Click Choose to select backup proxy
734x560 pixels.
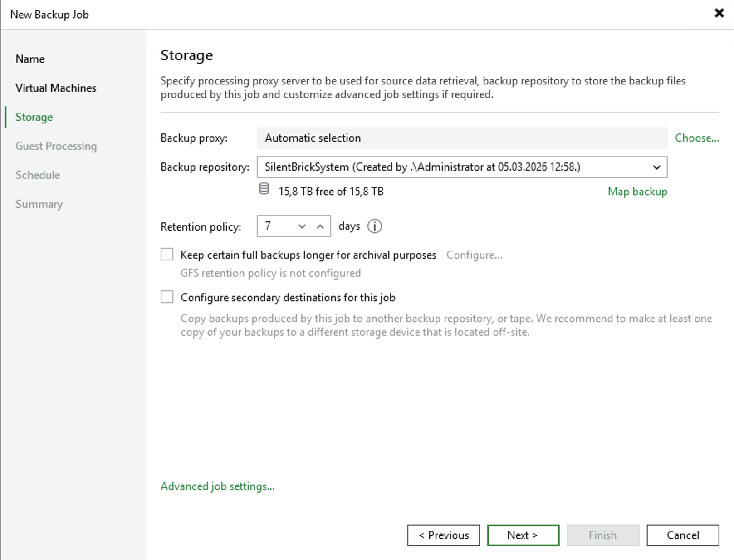click(x=696, y=138)
